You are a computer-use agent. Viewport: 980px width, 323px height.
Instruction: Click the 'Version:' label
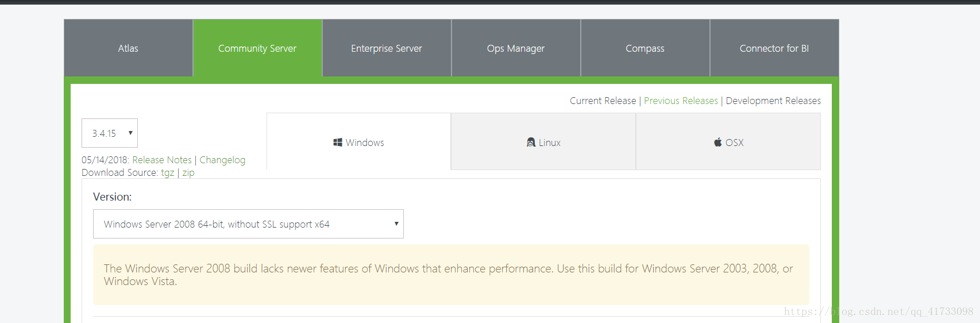point(113,197)
